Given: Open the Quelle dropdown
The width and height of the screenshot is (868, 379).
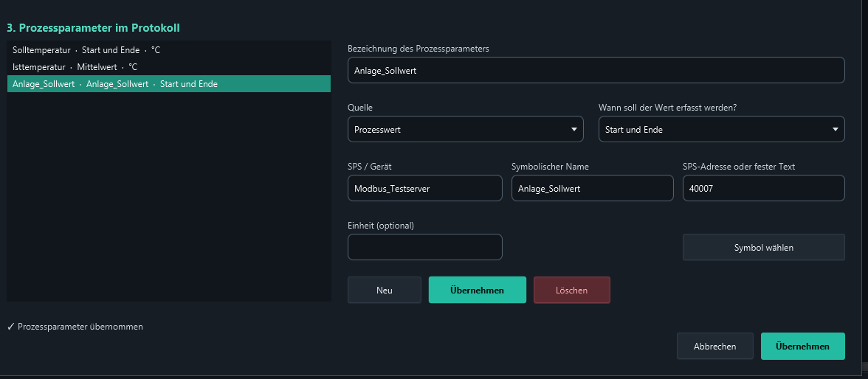Looking at the screenshot, I should [x=465, y=130].
